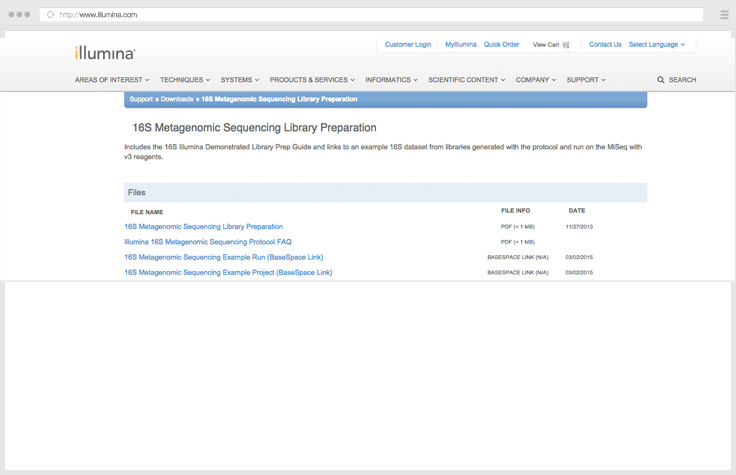Viewport: 736px width, 475px height.
Task: Open 16S Metagenomic Sequencing Protocol FAQ
Action: (208, 242)
